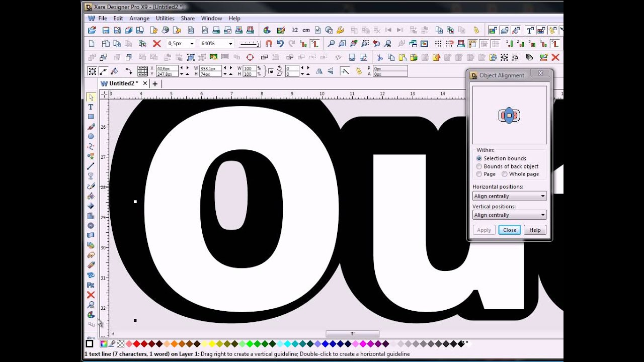Open the Vertical positions dropdown
Image resolution: width=644 pixels, height=362 pixels.
point(509,215)
